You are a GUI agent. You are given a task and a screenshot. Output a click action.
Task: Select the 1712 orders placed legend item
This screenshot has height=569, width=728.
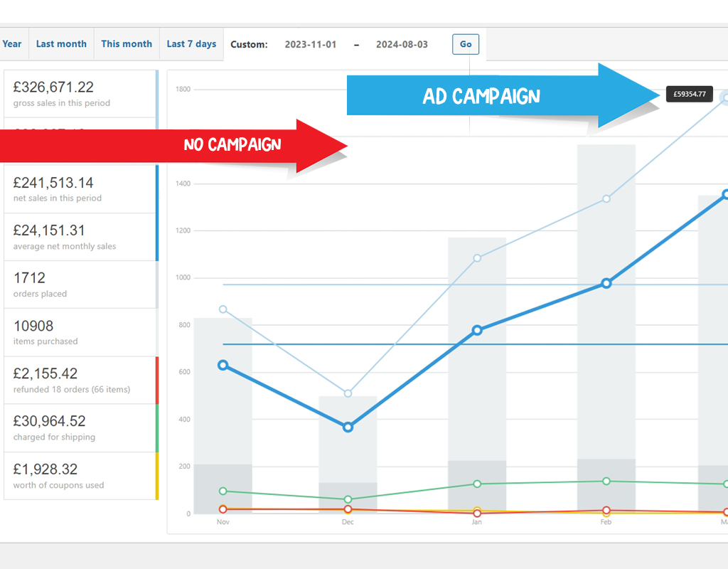click(80, 284)
